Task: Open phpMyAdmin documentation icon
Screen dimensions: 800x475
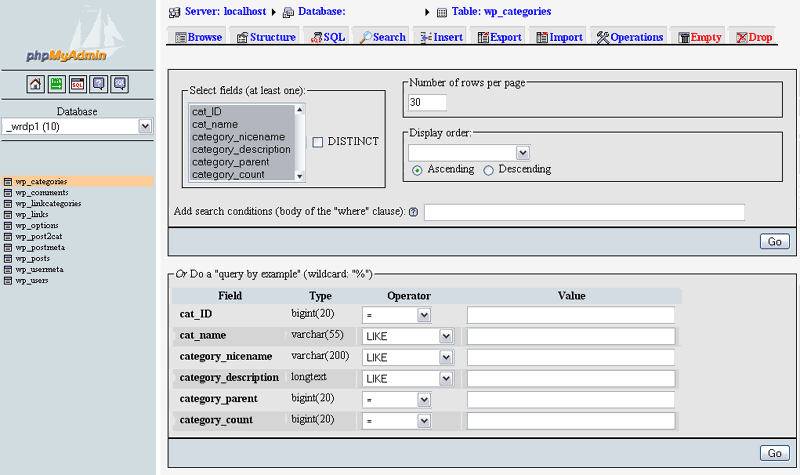Action: pyautogui.click(x=98, y=84)
